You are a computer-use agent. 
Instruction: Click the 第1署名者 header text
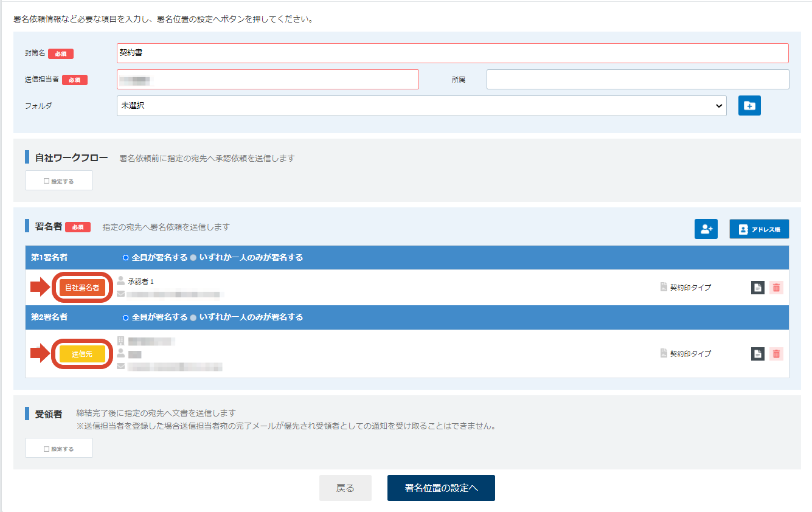pyautogui.click(x=49, y=258)
